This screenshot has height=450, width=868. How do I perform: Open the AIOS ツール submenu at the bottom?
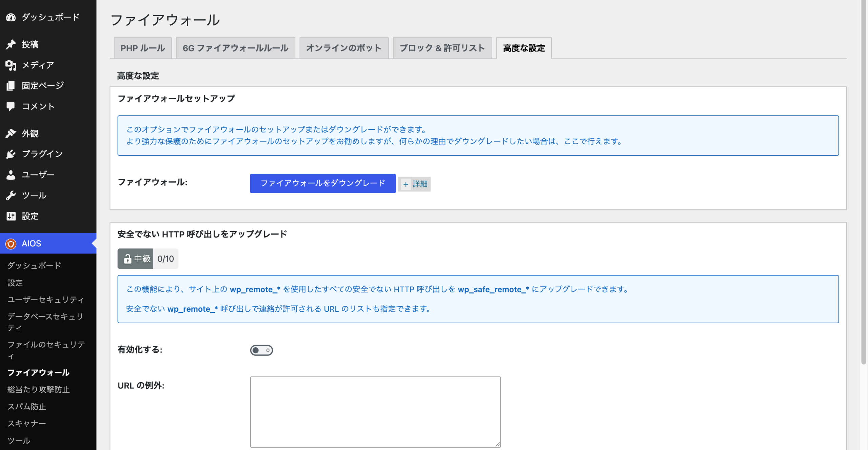click(x=19, y=440)
